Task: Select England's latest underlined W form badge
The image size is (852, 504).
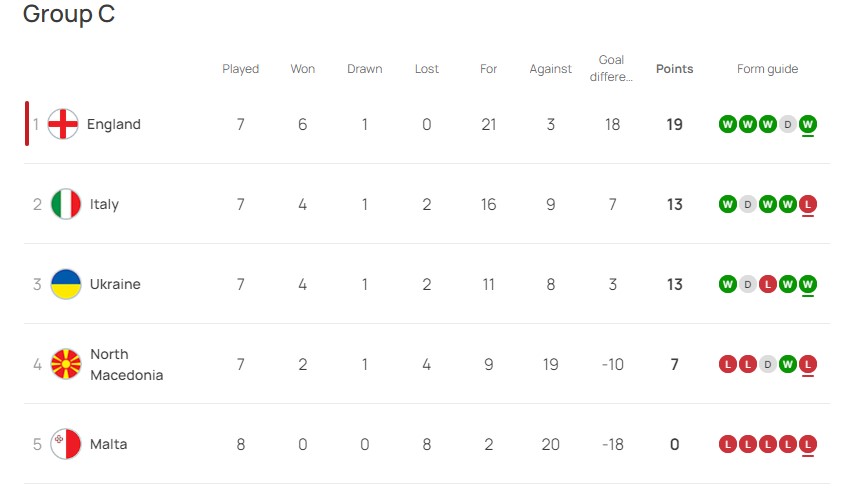Action: (x=808, y=124)
